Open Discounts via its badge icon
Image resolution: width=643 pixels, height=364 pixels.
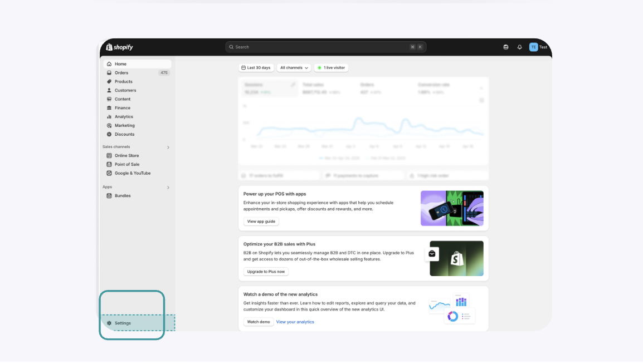coord(109,134)
